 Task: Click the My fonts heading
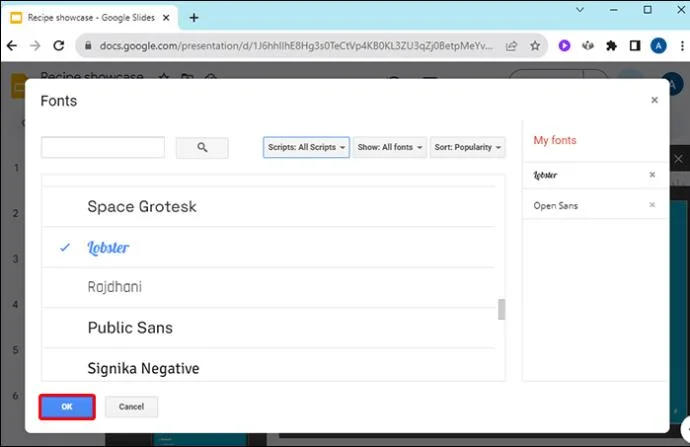[x=554, y=140]
